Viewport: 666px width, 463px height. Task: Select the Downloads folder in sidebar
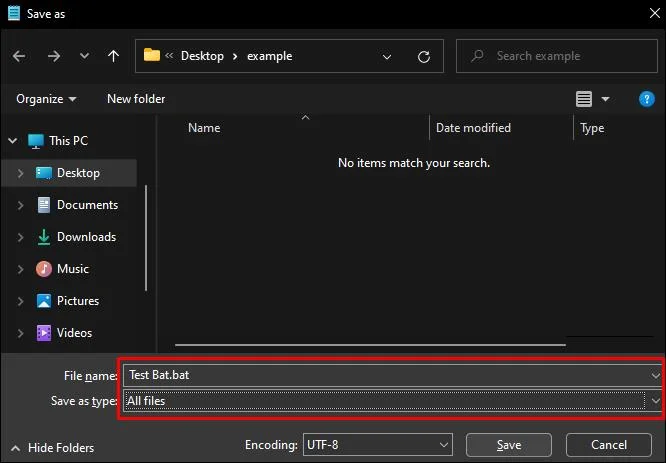pos(76,237)
